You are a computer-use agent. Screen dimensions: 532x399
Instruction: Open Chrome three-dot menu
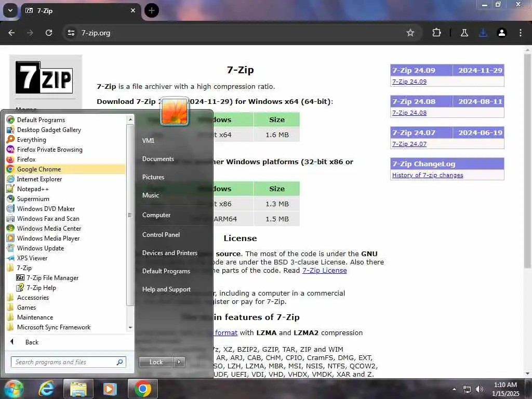click(521, 33)
